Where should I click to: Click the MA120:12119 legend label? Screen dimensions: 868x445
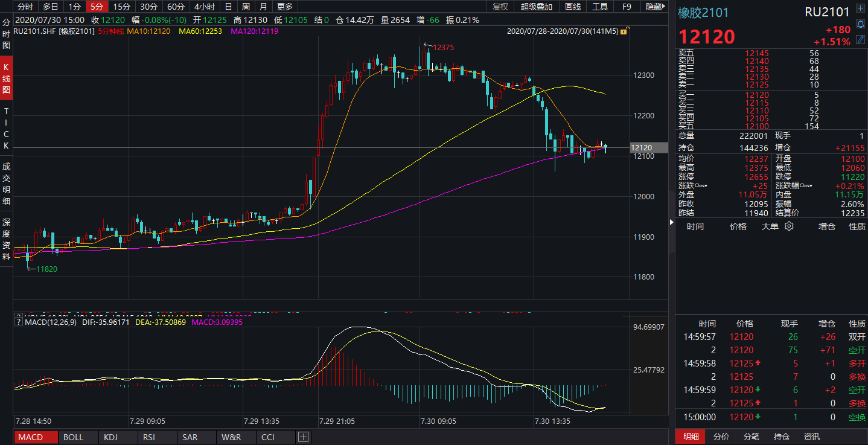point(254,31)
